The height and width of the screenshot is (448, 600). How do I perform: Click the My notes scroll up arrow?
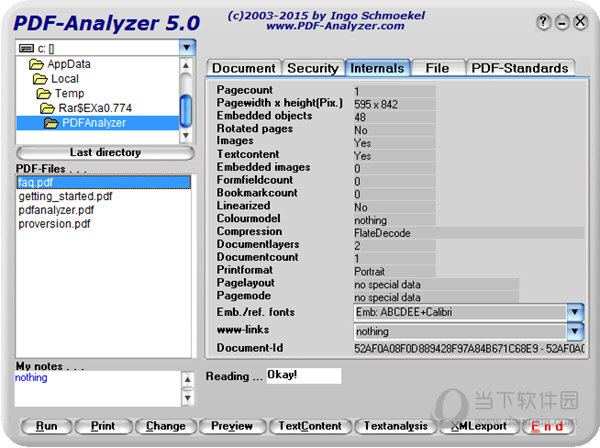coord(188,379)
